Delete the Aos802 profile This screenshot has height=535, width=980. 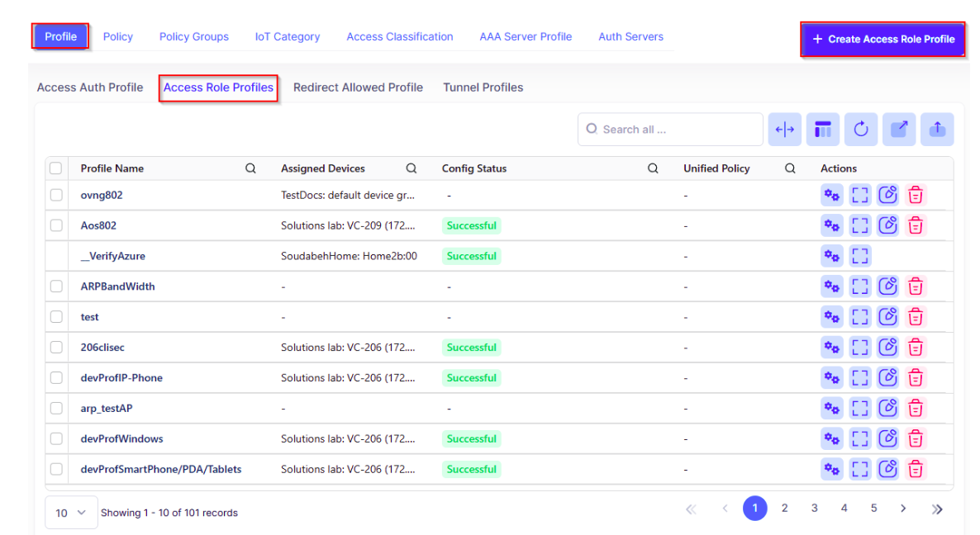click(916, 225)
